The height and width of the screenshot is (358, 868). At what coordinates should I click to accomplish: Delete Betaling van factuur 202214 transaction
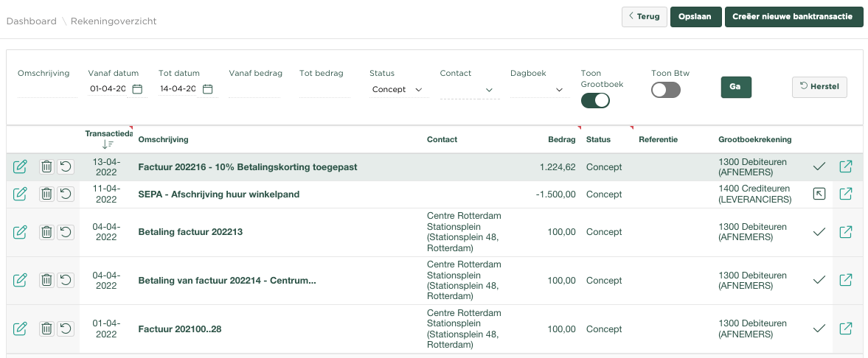pyautogui.click(x=46, y=280)
